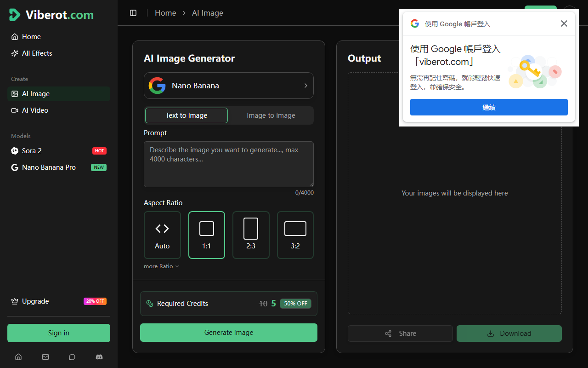Click the Viberot.com logo
The image size is (588, 368).
(51, 15)
